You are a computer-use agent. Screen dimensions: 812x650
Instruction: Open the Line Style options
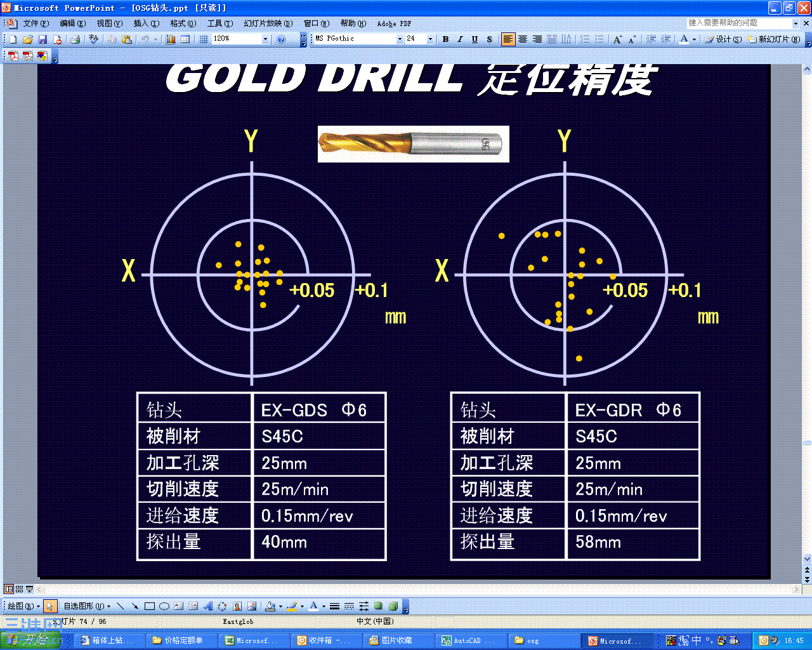coord(334,606)
